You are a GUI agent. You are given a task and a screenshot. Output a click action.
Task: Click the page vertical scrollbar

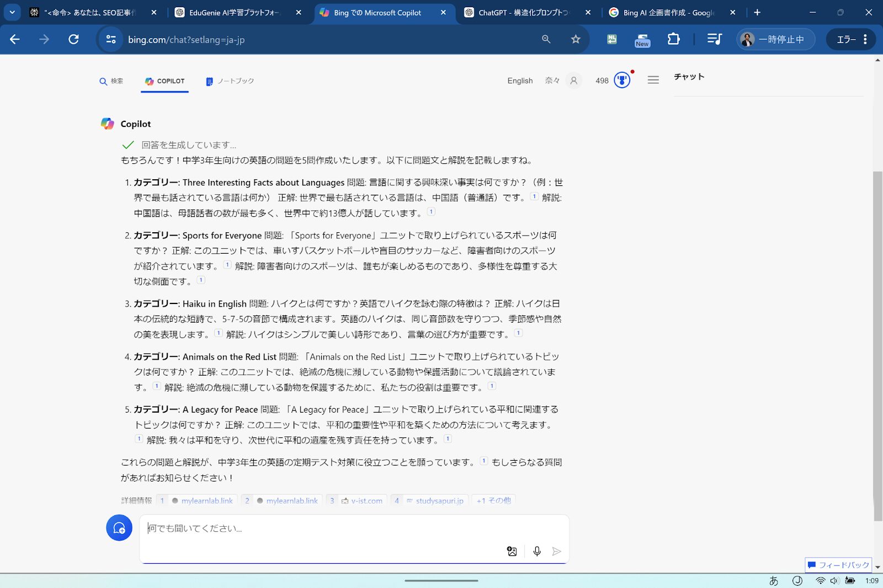(x=877, y=345)
